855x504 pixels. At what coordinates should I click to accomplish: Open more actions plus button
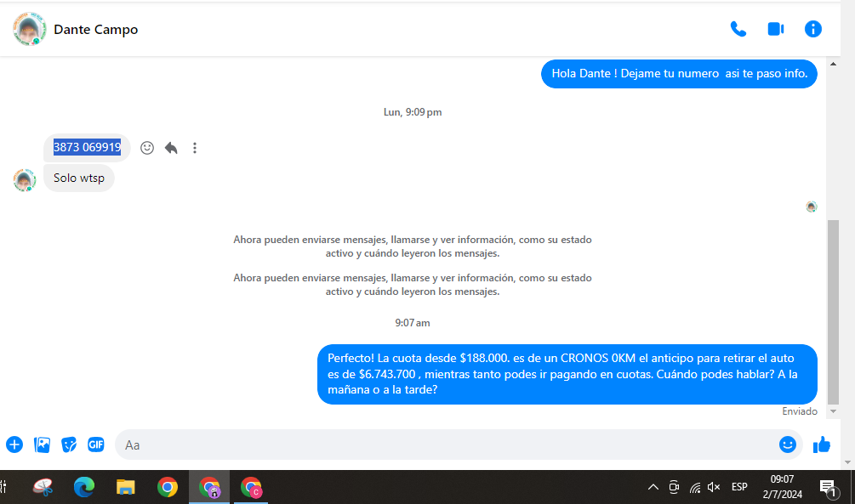[14, 445]
